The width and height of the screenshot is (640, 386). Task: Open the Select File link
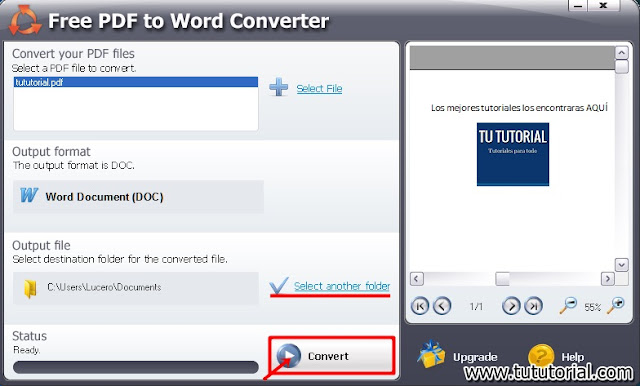[x=319, y=89]
